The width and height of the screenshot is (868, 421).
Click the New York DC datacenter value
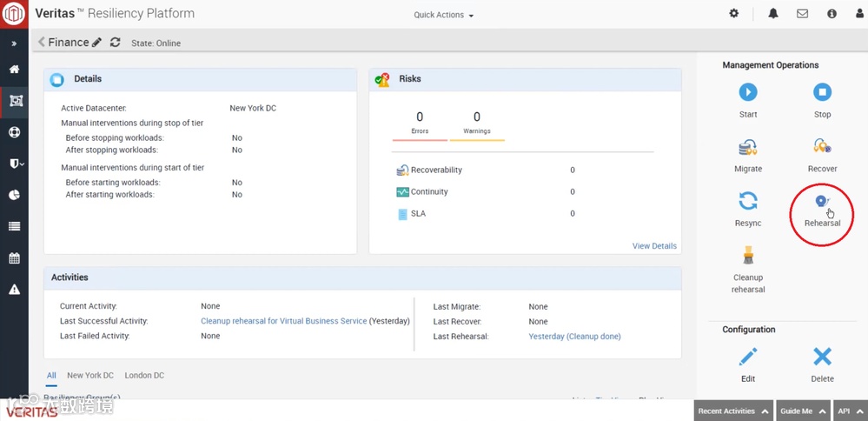tap(253, 108)
